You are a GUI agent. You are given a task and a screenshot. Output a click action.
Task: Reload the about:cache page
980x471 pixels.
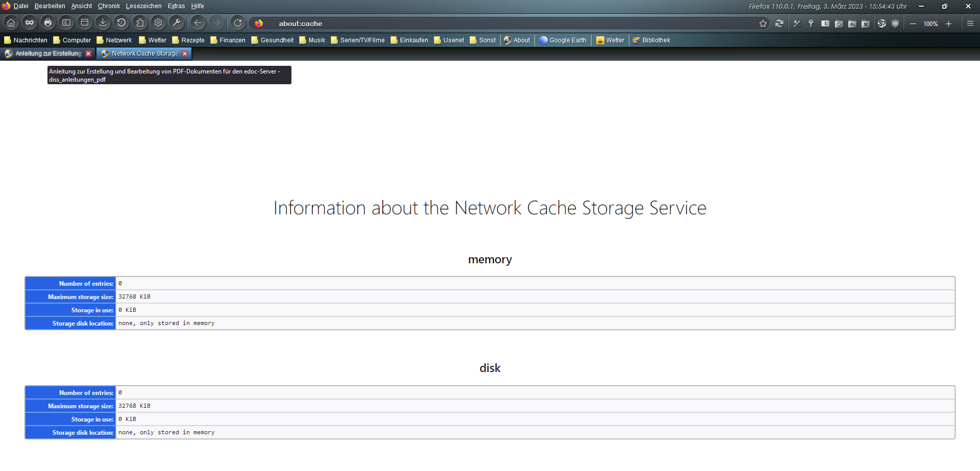(x=238, y=23)
